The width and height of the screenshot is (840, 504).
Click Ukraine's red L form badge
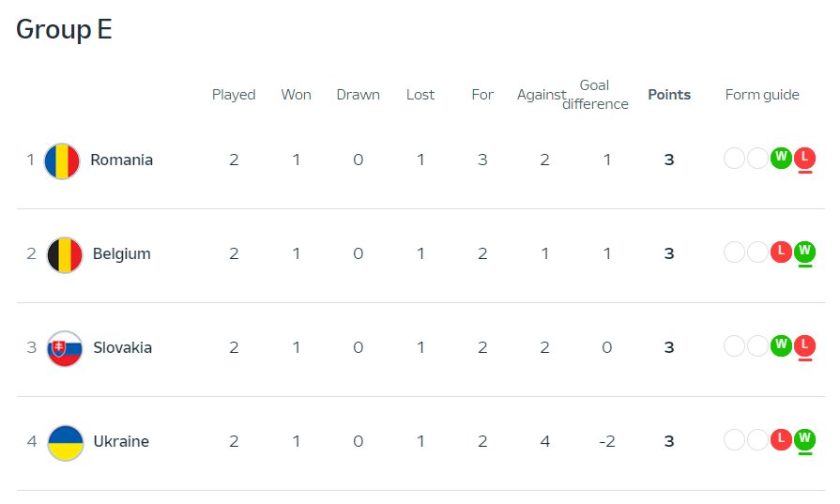tap(781, 439)
